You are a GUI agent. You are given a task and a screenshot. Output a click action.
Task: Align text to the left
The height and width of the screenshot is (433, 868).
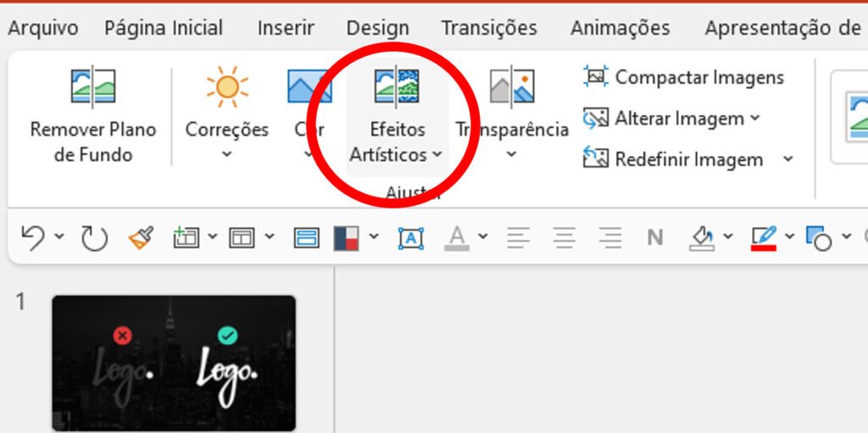(x=518, y=238)
